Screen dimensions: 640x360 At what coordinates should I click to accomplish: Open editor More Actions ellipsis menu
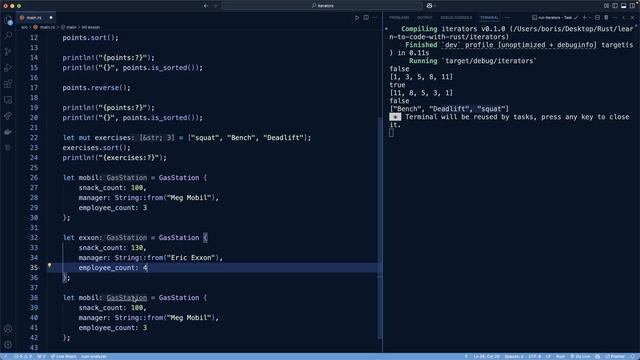375,18
